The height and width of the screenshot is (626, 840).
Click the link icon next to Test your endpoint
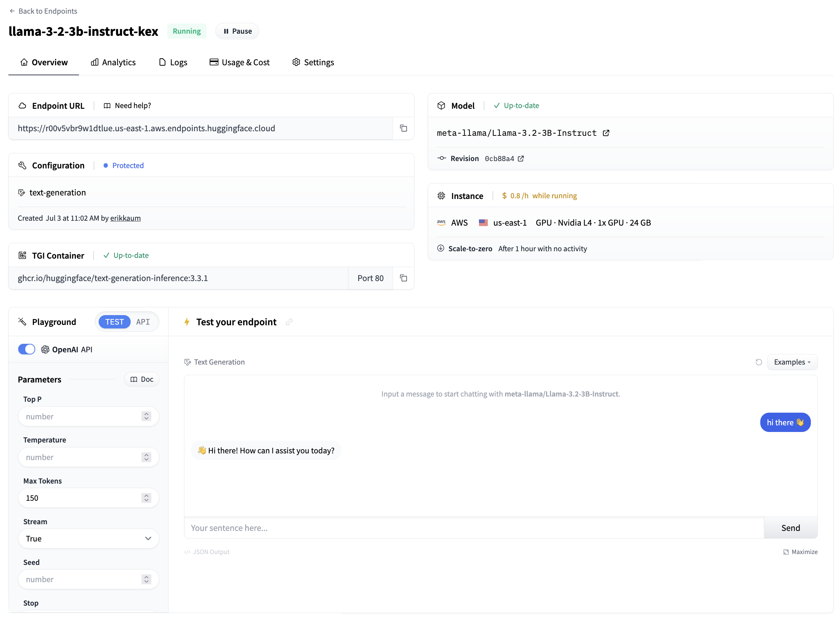tap(289, 322)
